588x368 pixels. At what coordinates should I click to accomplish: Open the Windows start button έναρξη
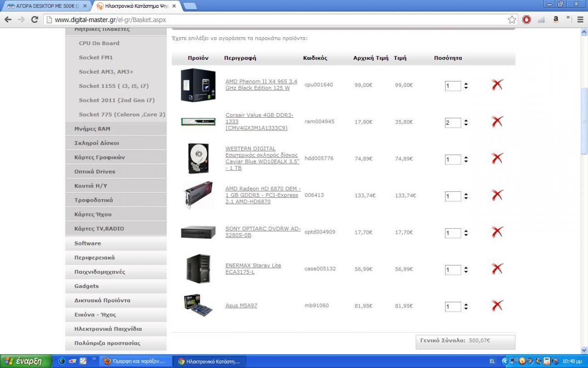click(x=26, y=361)
